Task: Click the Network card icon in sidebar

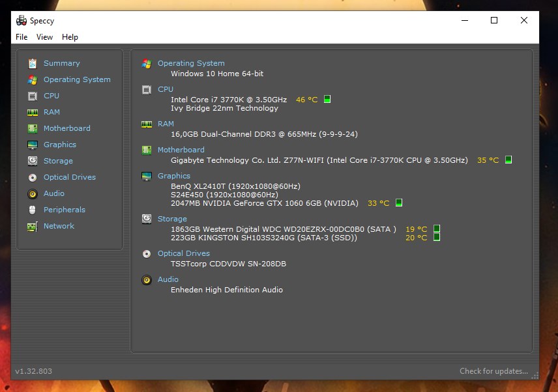Action: tap(33, 227)
